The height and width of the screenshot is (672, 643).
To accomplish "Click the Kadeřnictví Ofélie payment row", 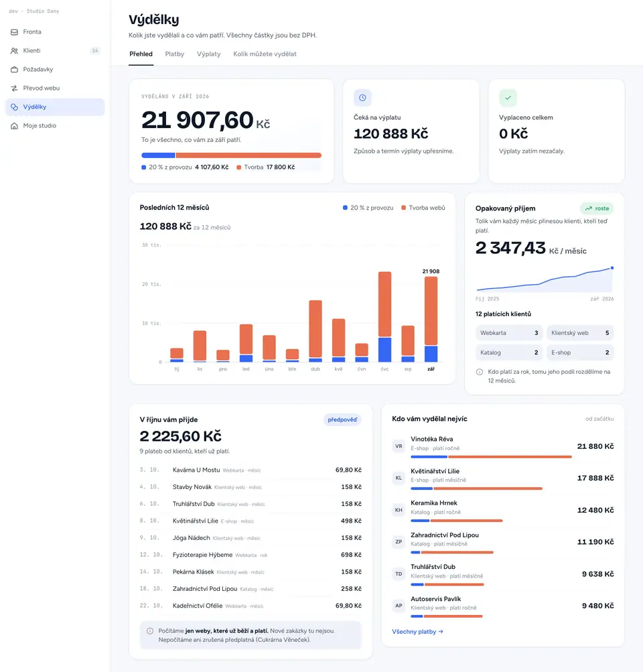I will pos(251,606).
